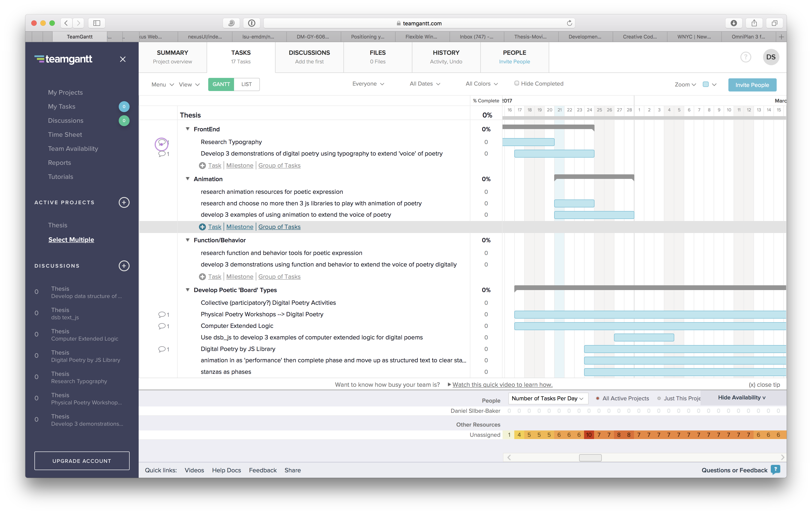Click the Research Typography gantt bar
Viewport: 812px width, 514px height.
(528, 142)
